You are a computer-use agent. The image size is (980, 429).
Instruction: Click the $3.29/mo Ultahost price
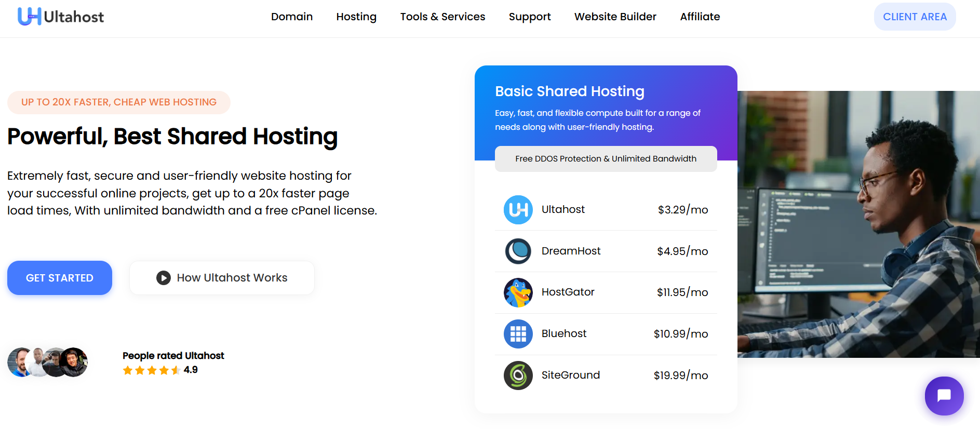coord(683,210)
